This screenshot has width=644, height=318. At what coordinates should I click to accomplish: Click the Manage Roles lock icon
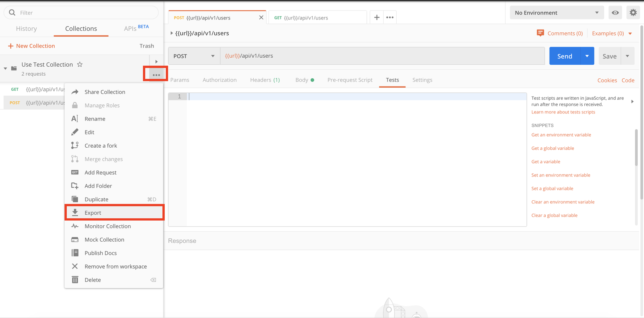(75, 105)
